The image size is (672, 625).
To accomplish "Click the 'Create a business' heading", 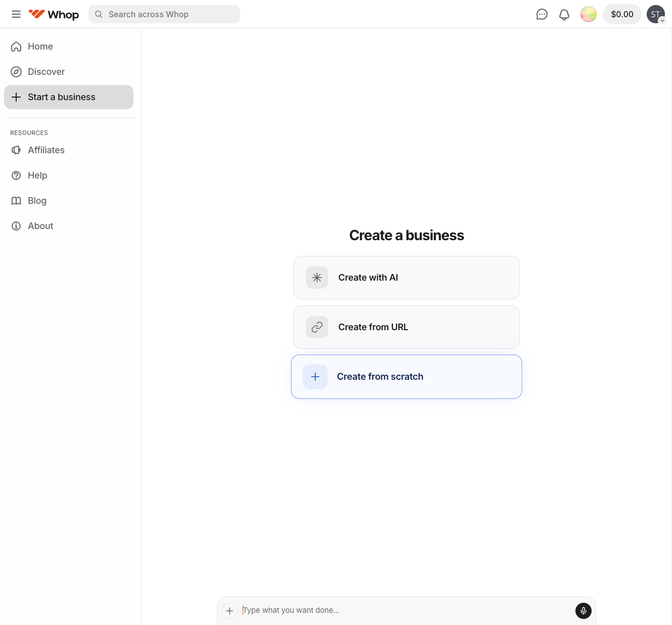I will [407, 235].
